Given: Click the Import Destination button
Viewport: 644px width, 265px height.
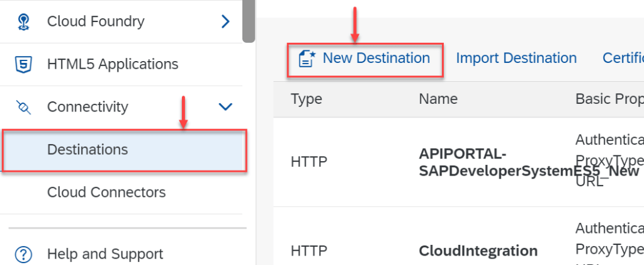Looking at the screenshot, I should (x=516, y=59).
